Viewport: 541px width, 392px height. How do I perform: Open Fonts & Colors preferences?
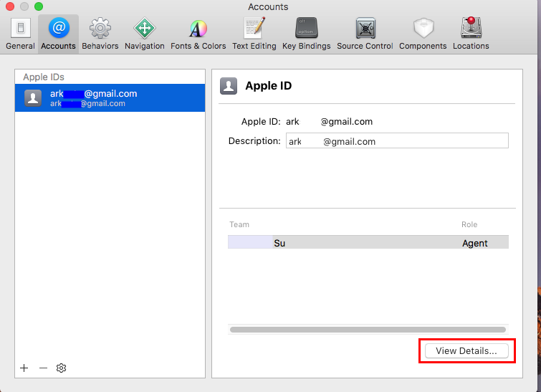click(x=198, y=34)
